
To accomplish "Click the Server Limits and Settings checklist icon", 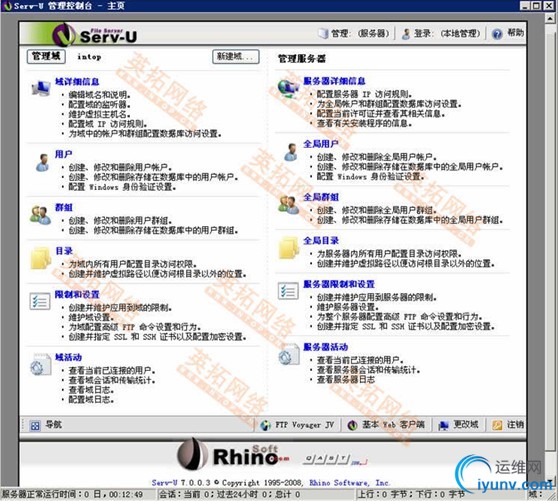I will 288,291.
